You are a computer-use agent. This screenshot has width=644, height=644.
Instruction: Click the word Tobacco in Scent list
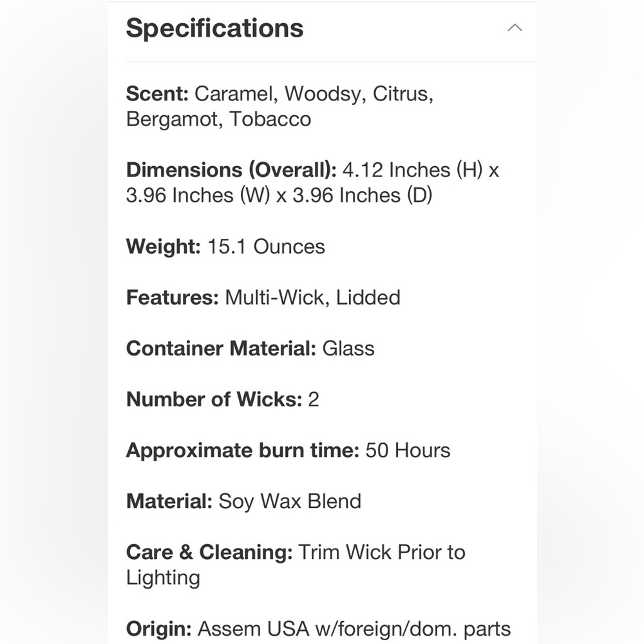click(270, 119)
